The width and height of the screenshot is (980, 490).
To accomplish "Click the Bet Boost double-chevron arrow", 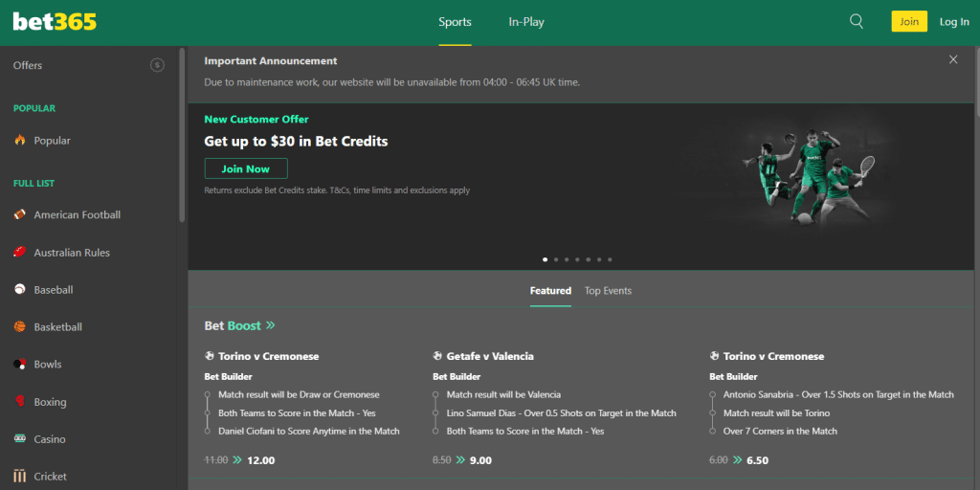I will [270, 325].
